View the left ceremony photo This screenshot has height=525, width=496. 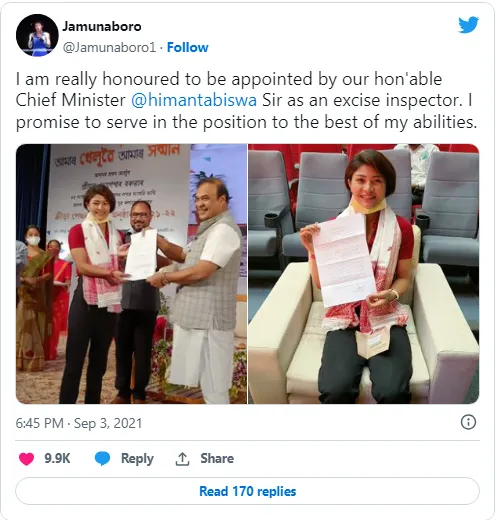(x=131, y=274)
